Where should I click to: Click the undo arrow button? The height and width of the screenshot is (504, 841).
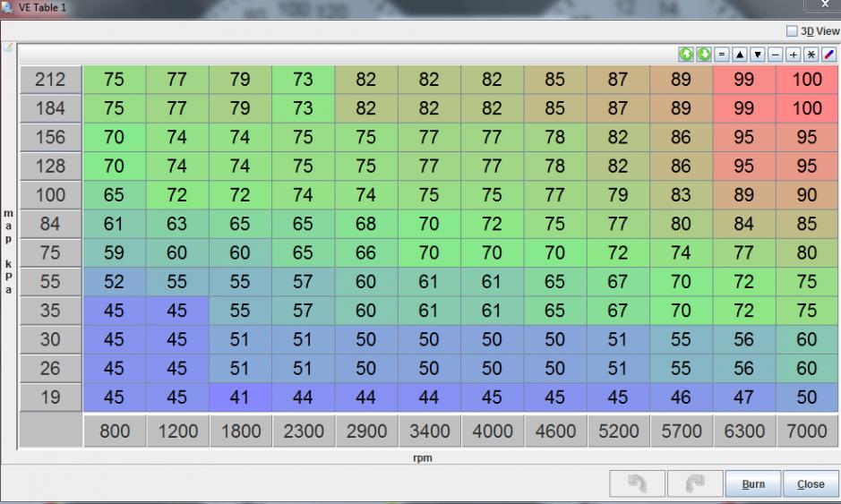[x=637, y=483]
